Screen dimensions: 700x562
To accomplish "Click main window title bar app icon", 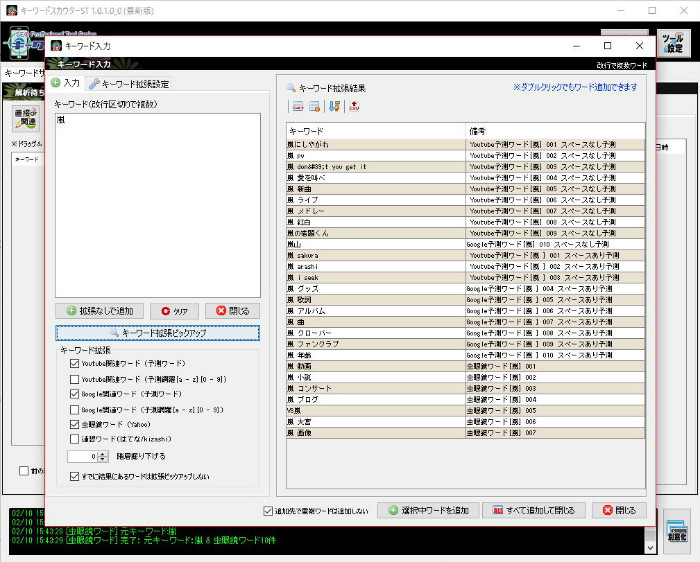I will [11, 10].
